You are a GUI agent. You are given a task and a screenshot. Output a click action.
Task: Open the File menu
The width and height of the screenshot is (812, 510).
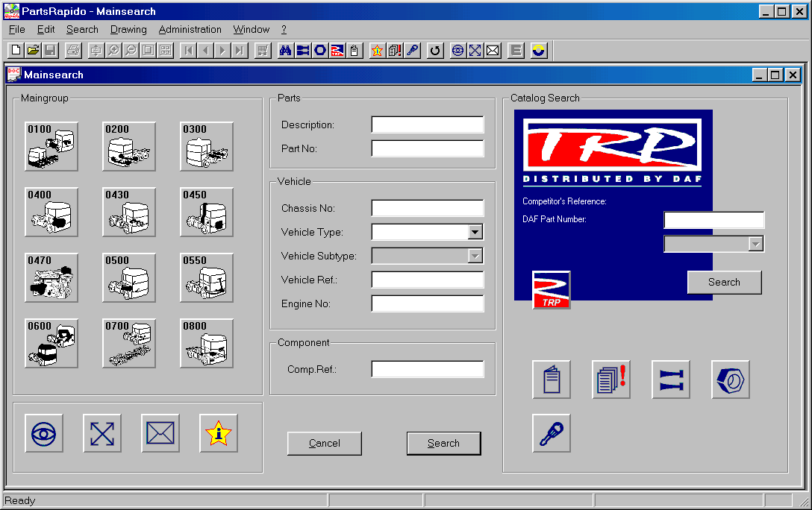point(17,30)
